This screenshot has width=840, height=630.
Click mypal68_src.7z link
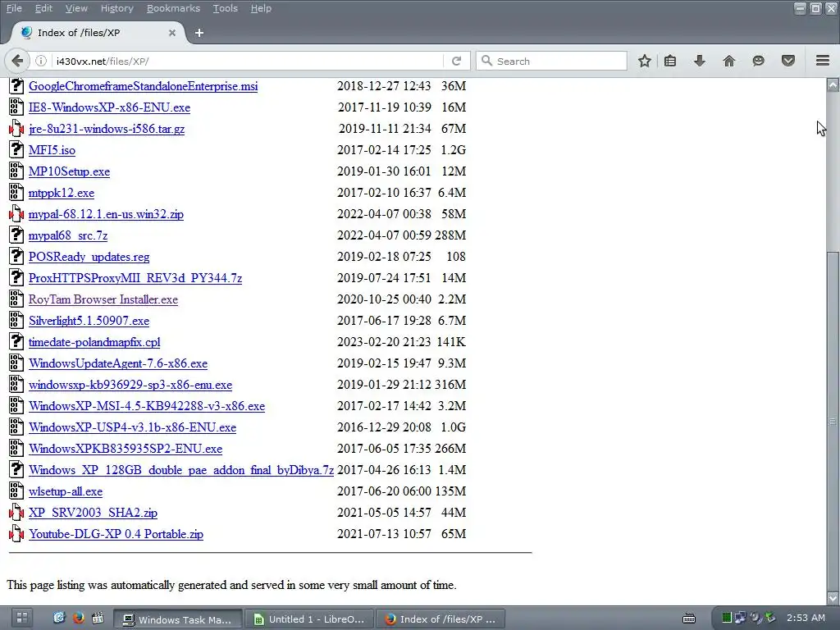click(68, 235)
